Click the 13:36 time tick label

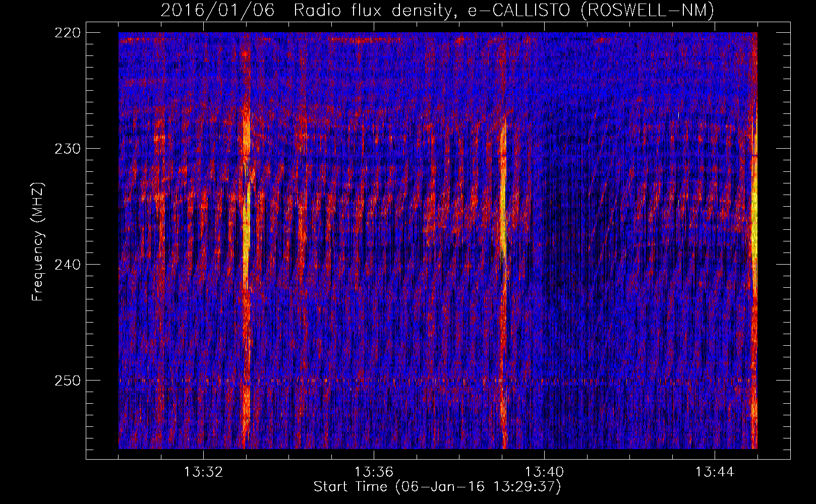tap(374, 472)
